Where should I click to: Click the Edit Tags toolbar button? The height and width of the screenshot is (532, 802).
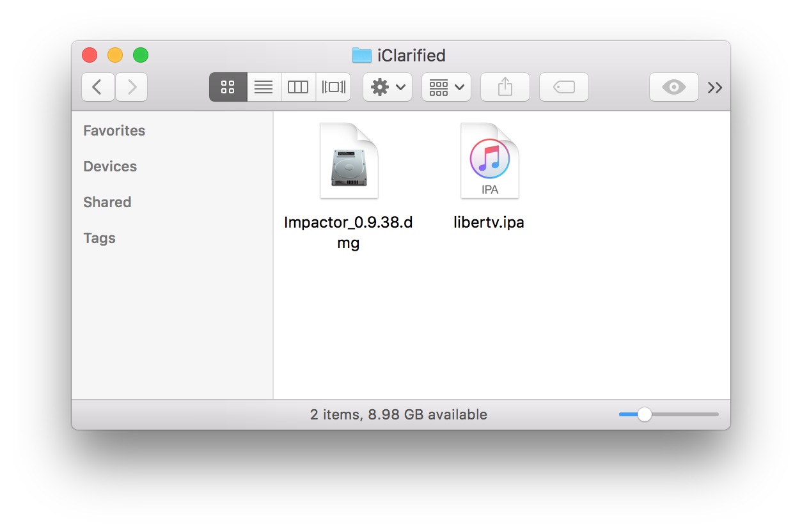[x=563, y=87]
